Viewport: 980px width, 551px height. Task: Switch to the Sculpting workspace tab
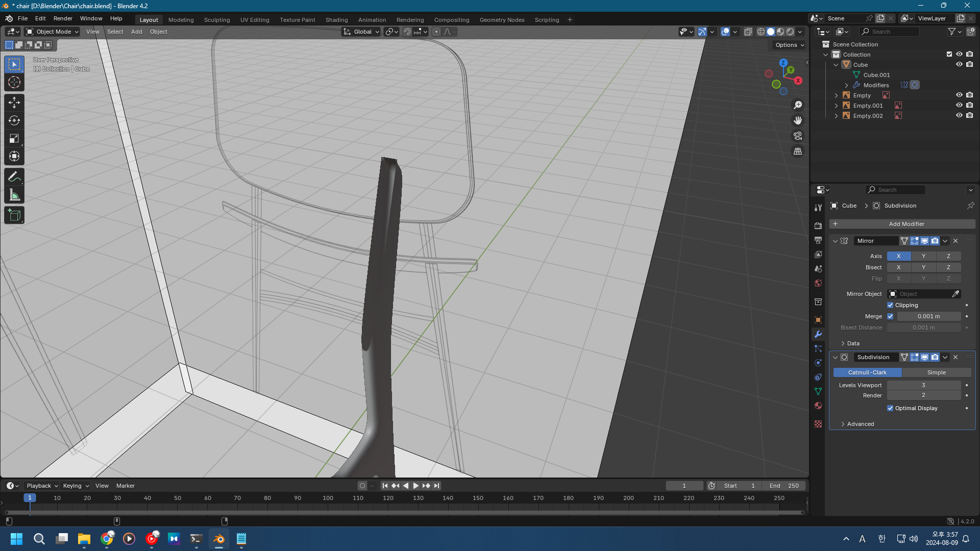tap(217, 20)
